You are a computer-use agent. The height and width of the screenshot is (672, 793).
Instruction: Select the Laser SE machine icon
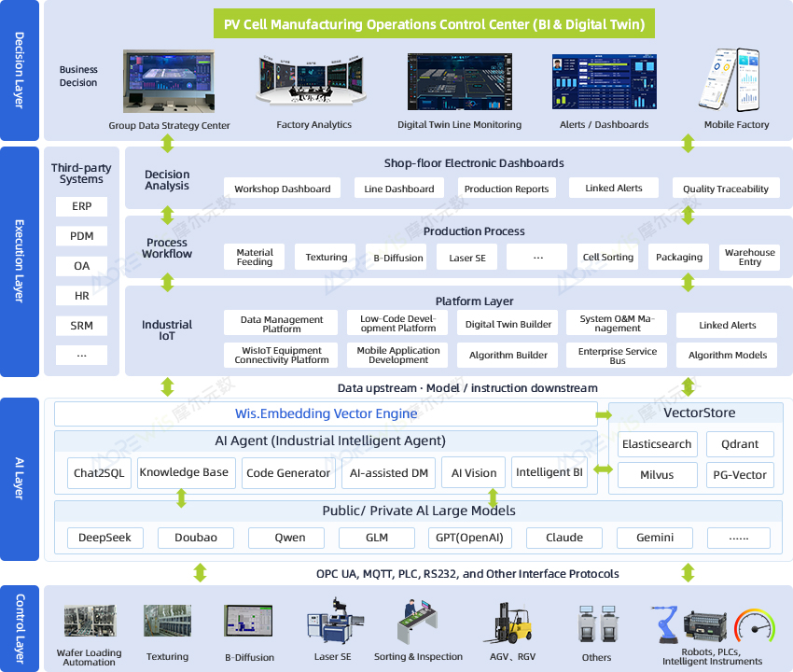click(335, 621)
